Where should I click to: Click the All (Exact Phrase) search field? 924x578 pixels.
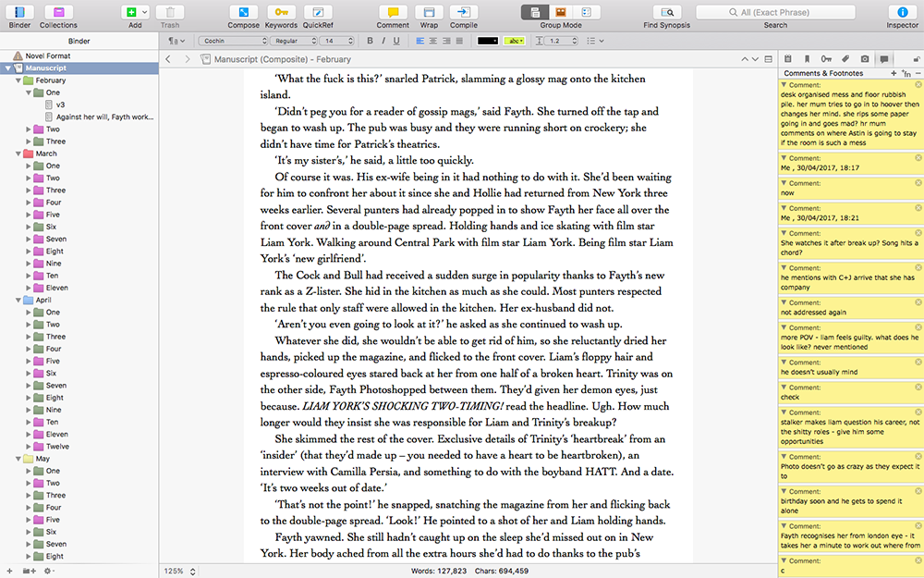click(x=775, y=12)
